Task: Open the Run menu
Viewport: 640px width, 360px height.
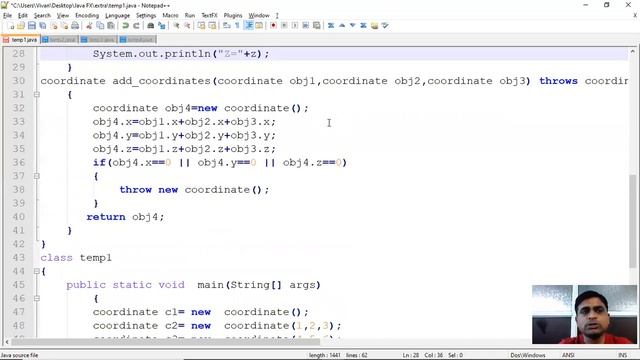Action: (190, 16)
